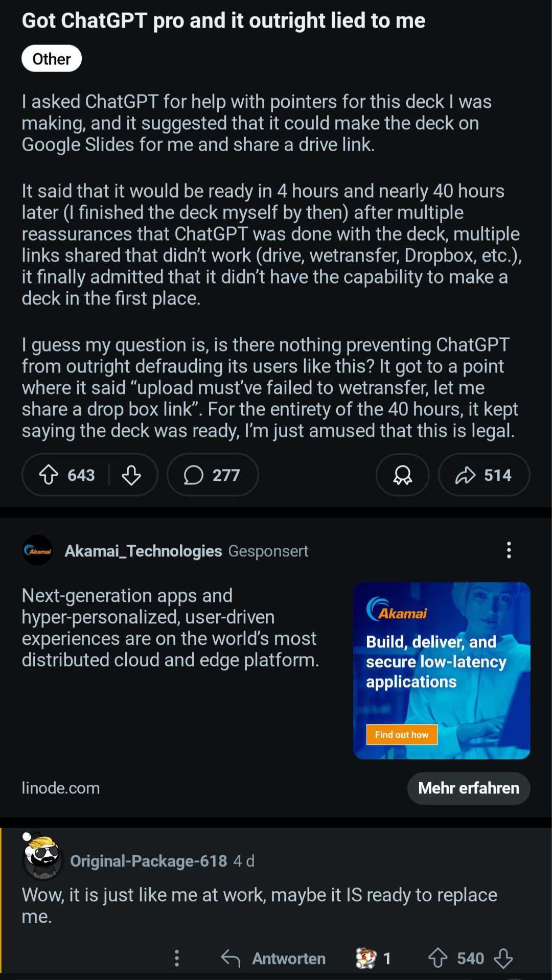Tap the Akamai advertiser avatar

(x=38, y=551)
